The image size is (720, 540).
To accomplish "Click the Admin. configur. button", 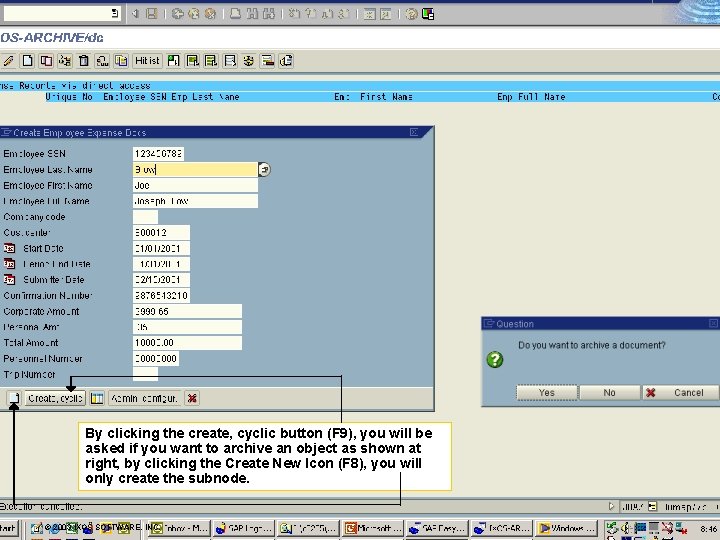I will (x=144, y=398).
